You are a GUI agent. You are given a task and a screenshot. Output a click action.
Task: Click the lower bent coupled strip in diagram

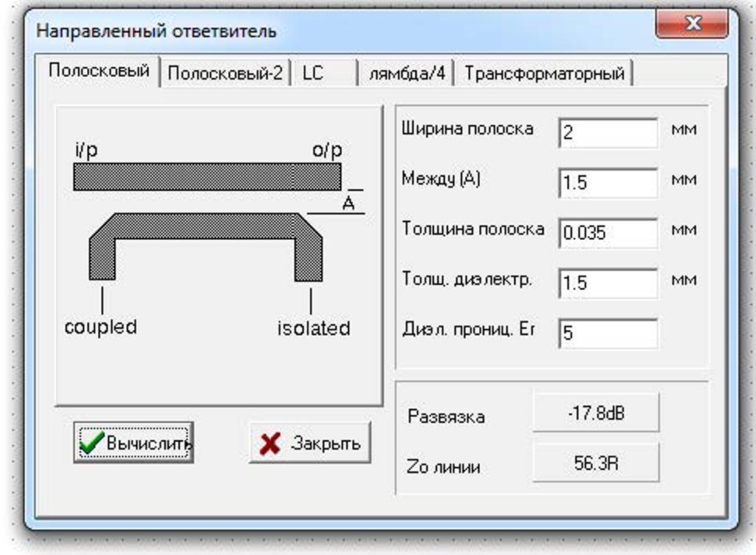(205, 226)
